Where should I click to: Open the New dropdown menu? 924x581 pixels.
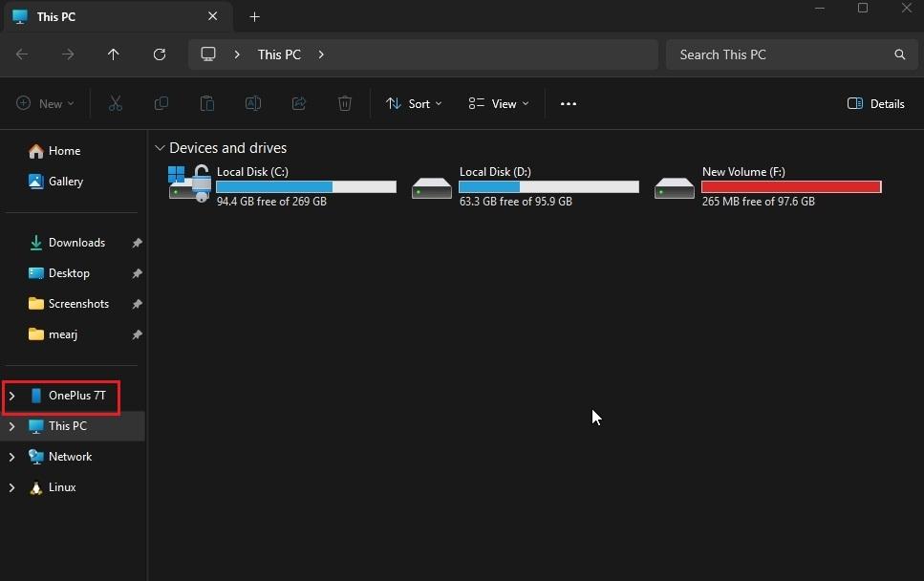tap(45, 104)
